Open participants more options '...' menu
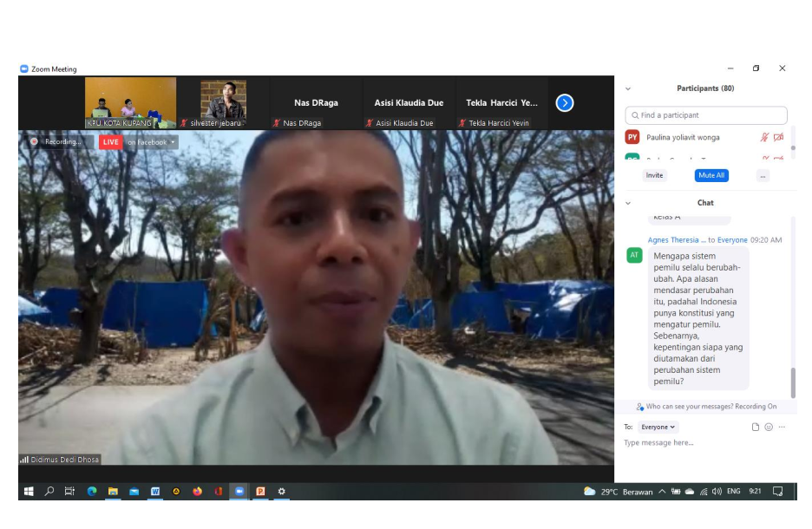Viewport: 812px width, 529px height. pos(763,175)
